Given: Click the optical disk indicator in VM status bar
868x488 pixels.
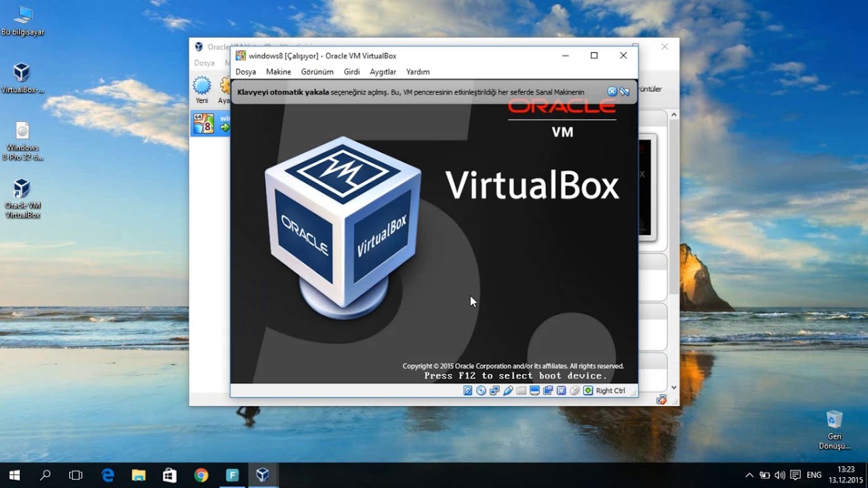Looking at the screenshot, I should click(481, 390).
